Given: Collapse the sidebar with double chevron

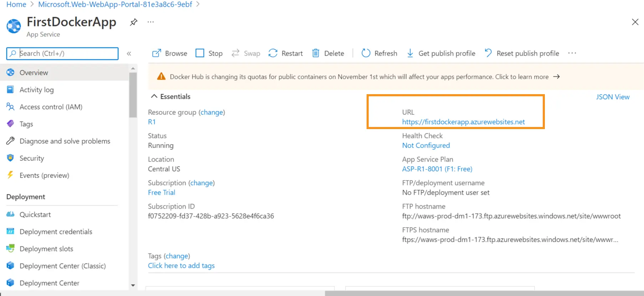Looking at the screenshot, I should click(129, 53).
